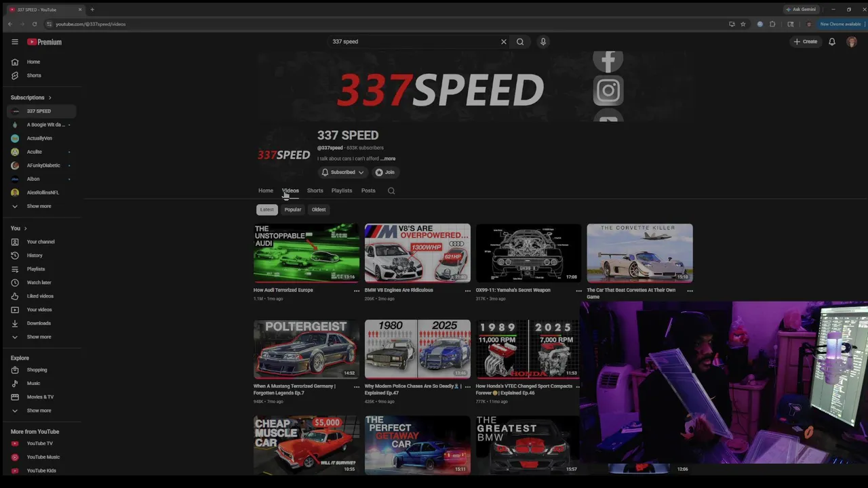Open The Corvette Killer video thumbnail
The height and width of the screenshot is (488, 868).
pos(639,253)
